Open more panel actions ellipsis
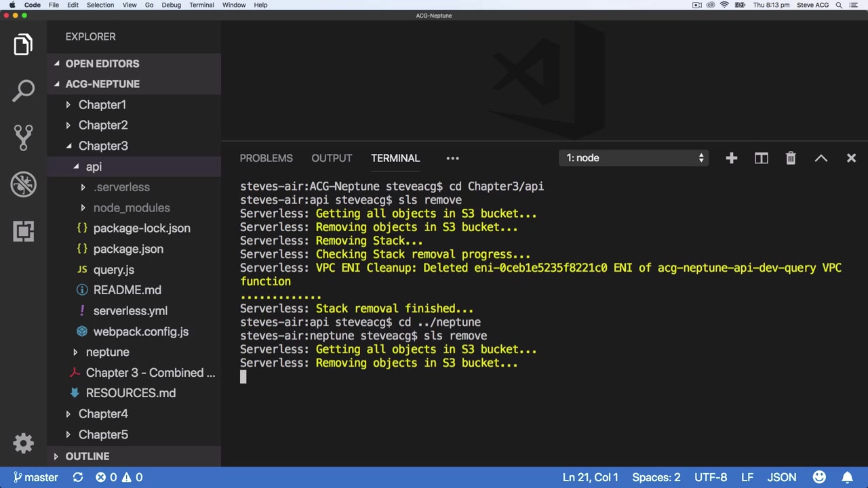This screenshot has width=868, height=488. click(x=452, y=158)
